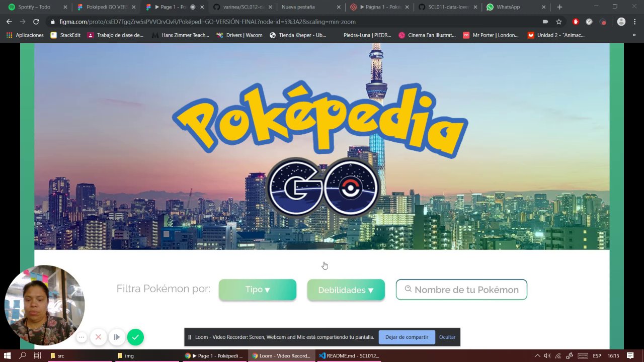Open the Mr Porter | London... bookmark
The width and height of the screenshot is (644, 362).
click(x=491, y=35)
